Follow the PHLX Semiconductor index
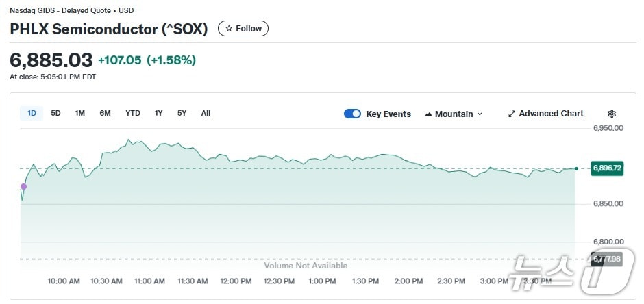Viewport: 644px width, 304px height. point(243,29)
